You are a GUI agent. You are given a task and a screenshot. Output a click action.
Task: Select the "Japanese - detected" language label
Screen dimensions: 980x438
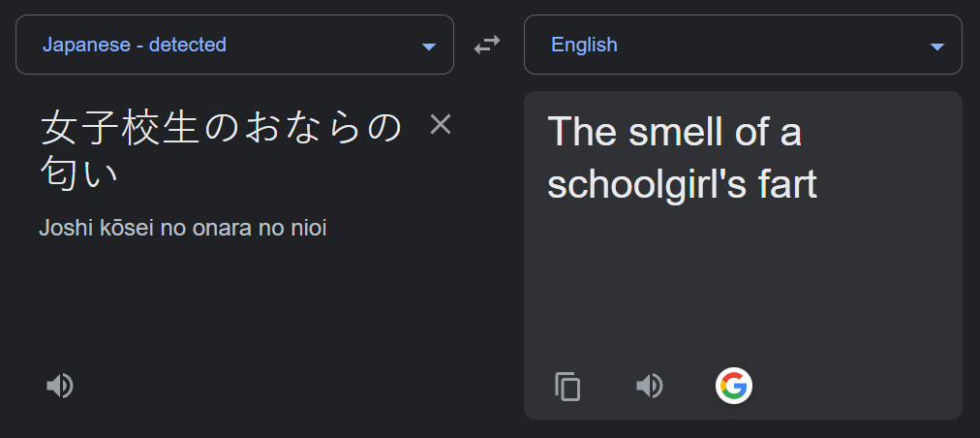point(135,45)
